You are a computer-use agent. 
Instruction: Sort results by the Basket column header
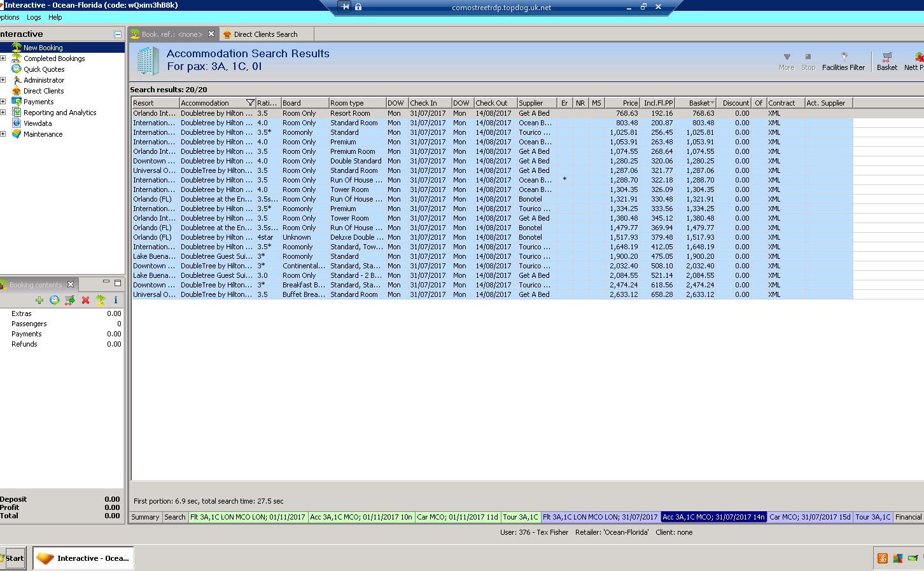[x=696, y=103]
